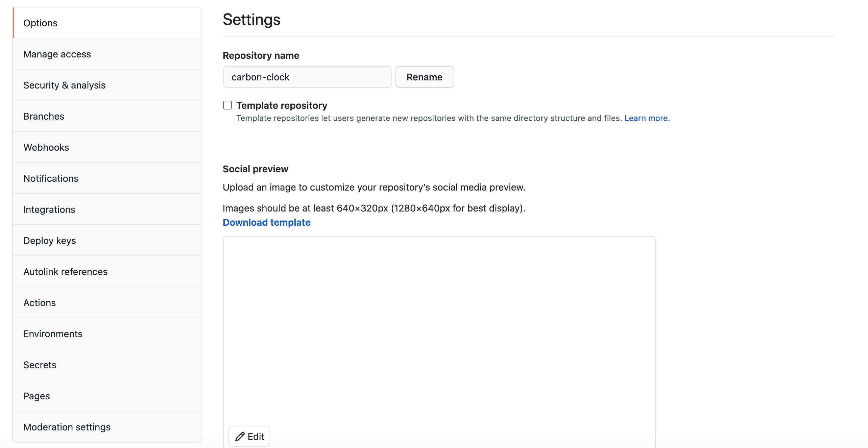Viewport: 868px width, 448px height.
Task: Navigate to Pages settings
Action: pyautogui.click(x=37, y=396)
